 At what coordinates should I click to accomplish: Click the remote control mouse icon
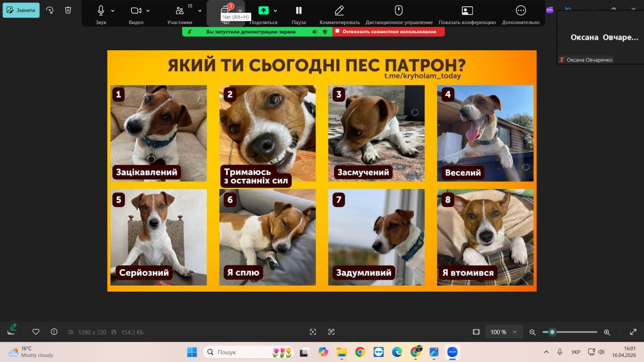[399, 11]
